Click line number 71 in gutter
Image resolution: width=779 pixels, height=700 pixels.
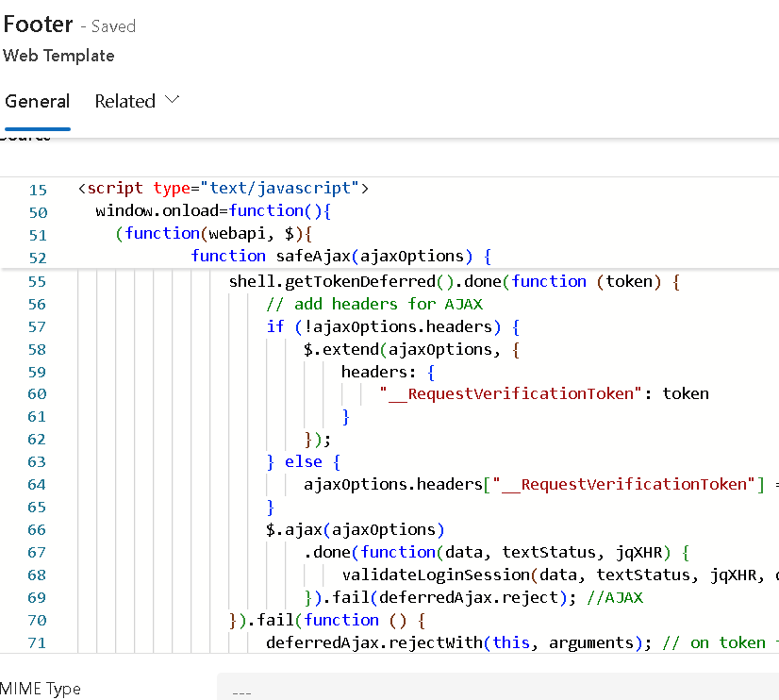click(x=38, y=642)
